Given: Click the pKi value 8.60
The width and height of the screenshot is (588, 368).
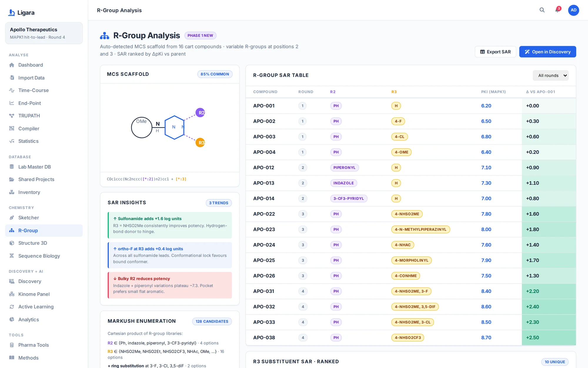Looking at the screenshot, I should (x=486, y=306).
